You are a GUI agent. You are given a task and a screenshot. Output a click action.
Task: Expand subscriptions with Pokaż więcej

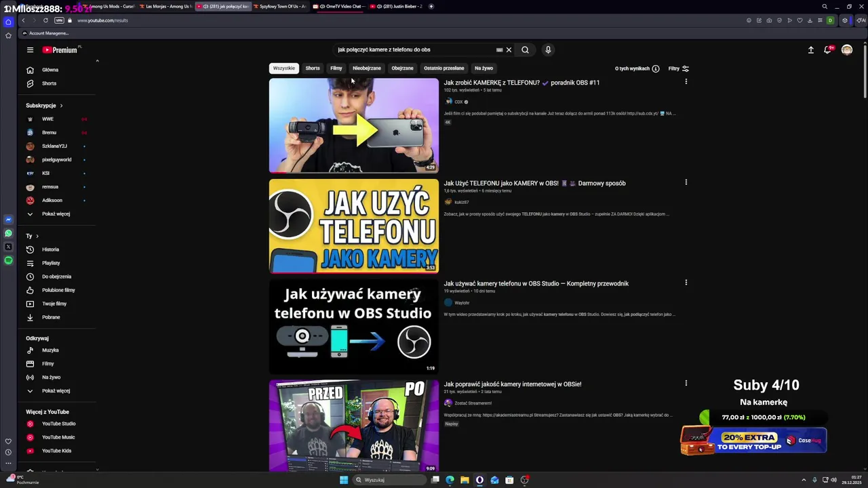point(57,214)
